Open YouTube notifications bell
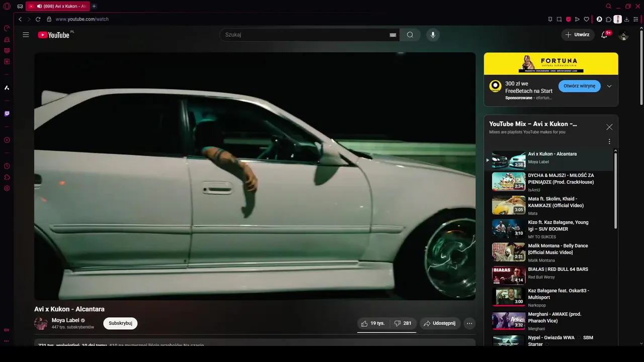The image size is (644, 362). click(x=604, y=35)
